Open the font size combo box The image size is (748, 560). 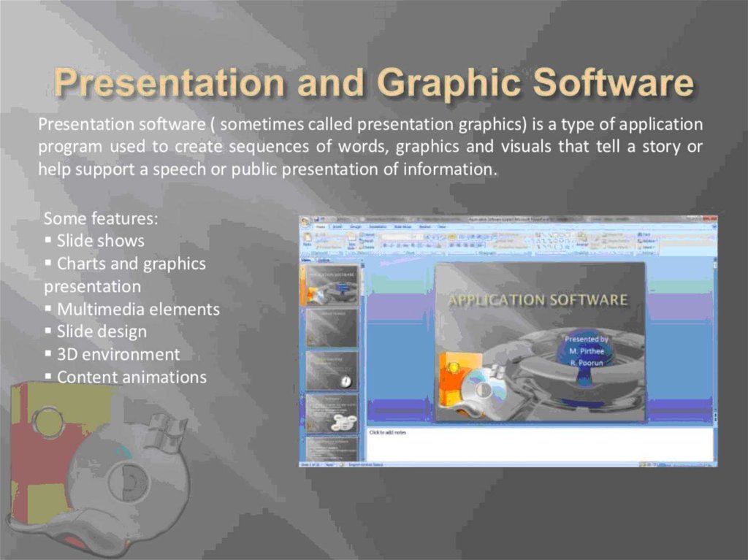pos(417,237)
